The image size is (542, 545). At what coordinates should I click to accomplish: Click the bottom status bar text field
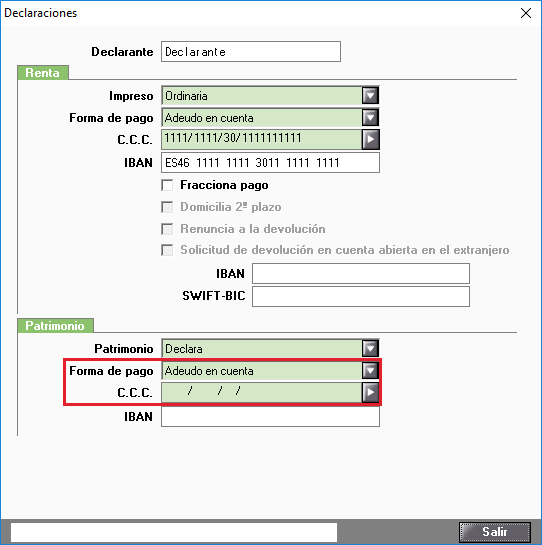tap(174, 532)
